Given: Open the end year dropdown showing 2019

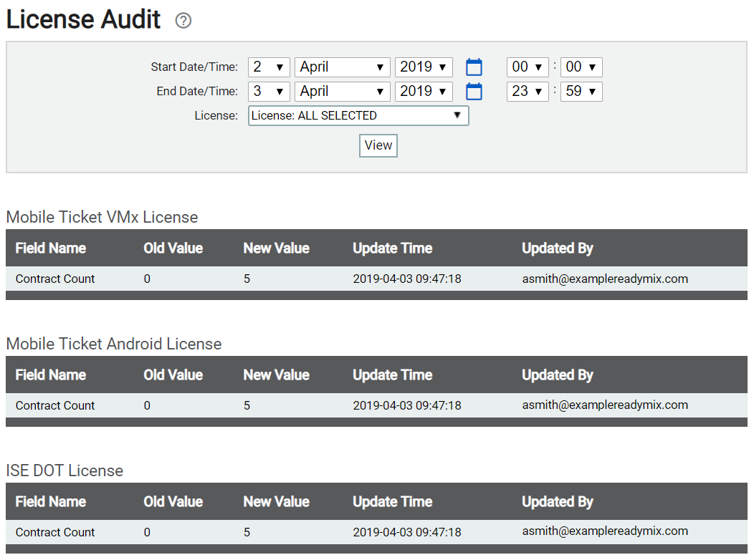Looking at the screenshot, I should [424, 91].
